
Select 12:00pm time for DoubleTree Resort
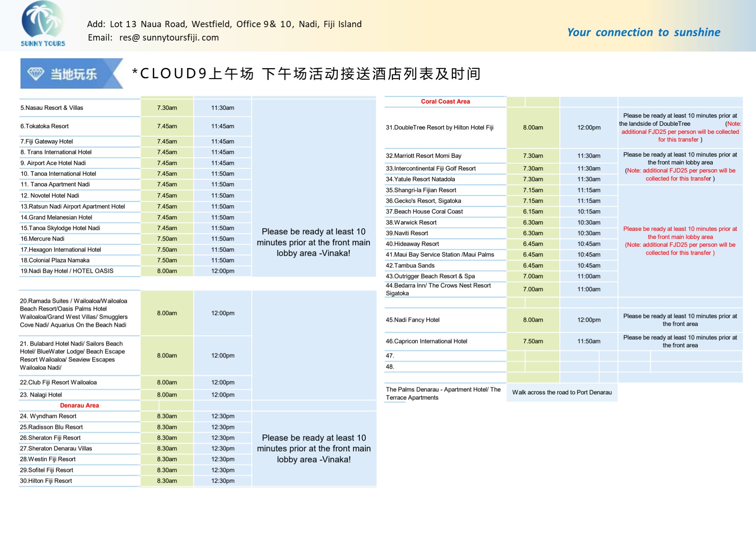[589, 127]
